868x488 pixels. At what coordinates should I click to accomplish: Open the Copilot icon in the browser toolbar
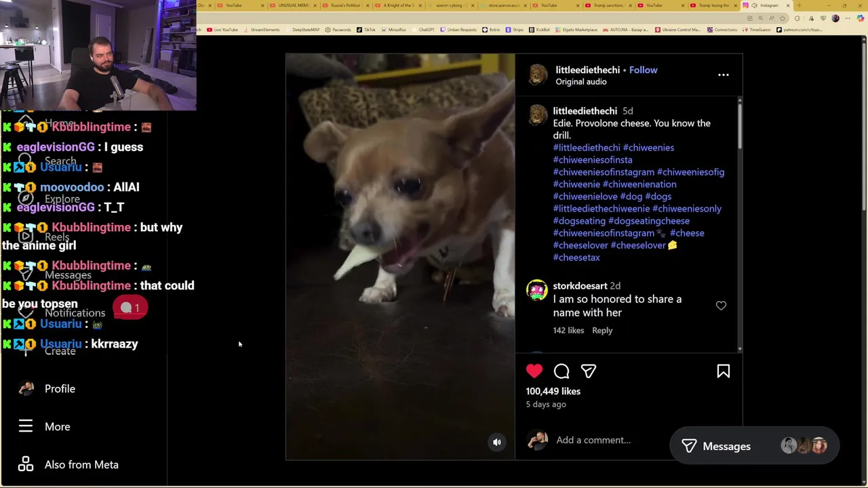(861, 18)
